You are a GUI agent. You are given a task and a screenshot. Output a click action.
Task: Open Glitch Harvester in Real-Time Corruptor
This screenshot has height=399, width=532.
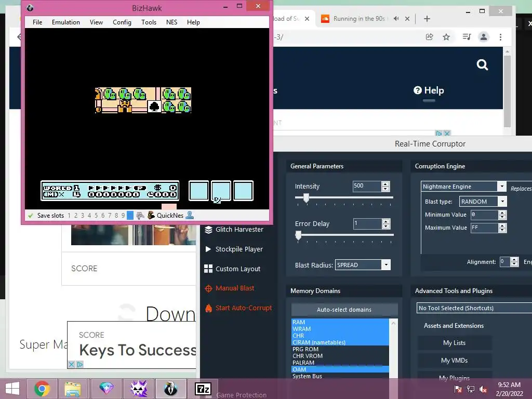coord(234,229)
